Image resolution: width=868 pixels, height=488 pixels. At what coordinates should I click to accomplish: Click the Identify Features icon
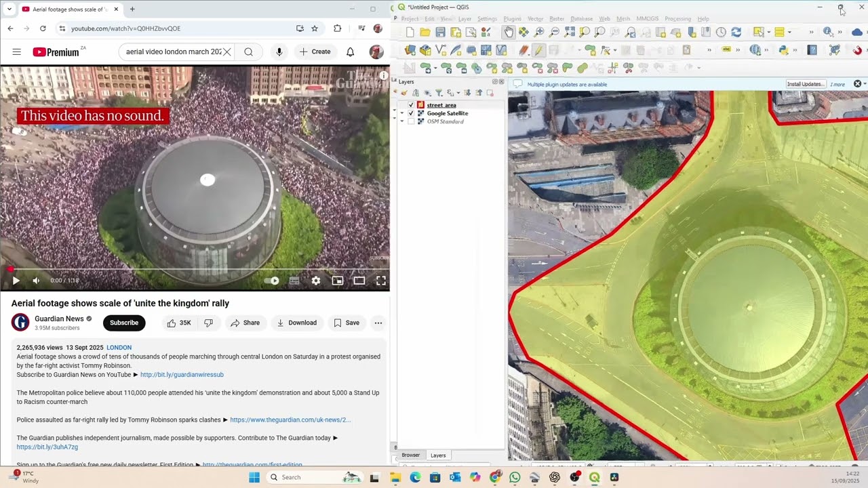coord(828,32)
